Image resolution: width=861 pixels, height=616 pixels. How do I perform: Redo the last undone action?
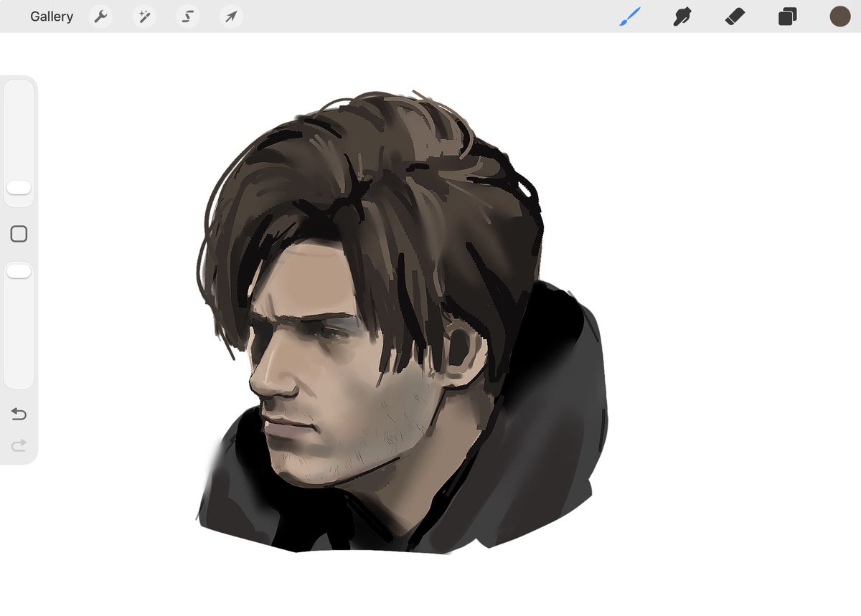(19, 445)
